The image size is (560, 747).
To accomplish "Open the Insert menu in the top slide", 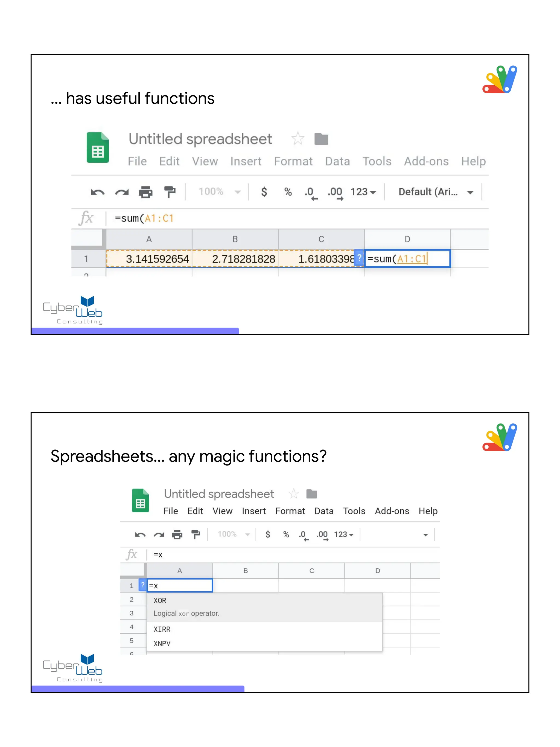I will [x=246, y=161].
